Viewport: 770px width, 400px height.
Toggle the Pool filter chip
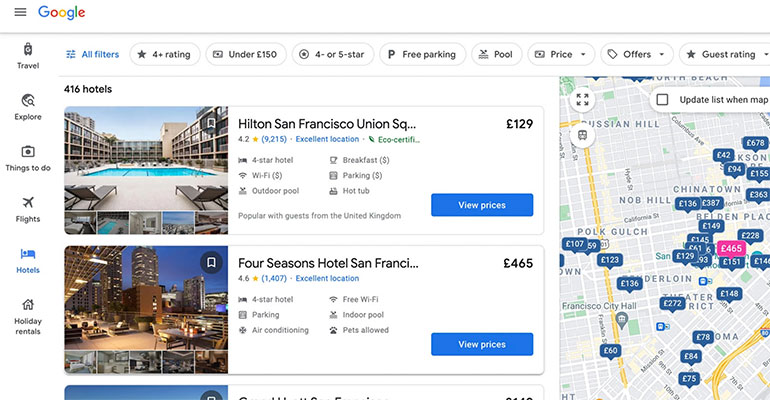pos(496,54)
